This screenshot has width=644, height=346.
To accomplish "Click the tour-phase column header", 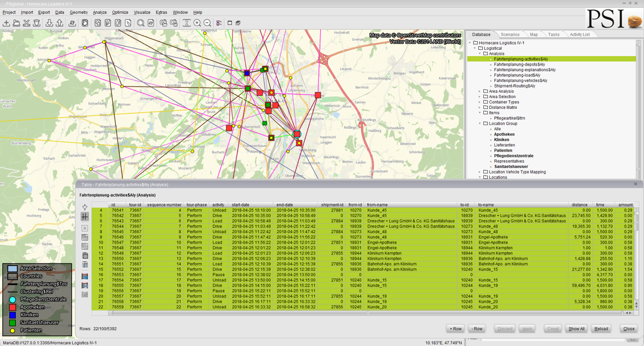I will coord(196,205).
